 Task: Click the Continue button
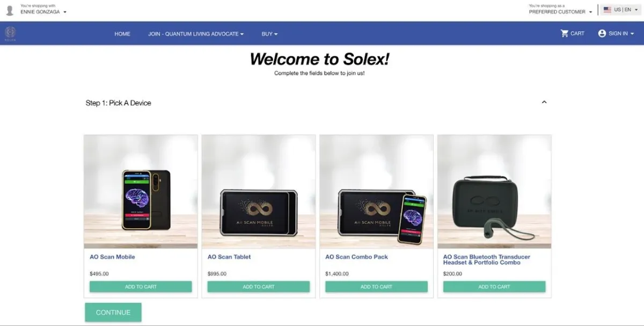coord(113,313)
